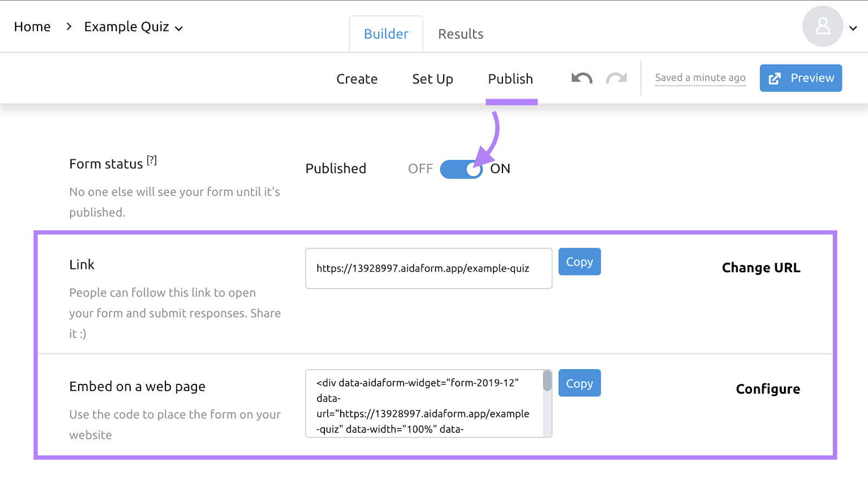Click the Form status help icon
Image resolution: width=868 pixels, height=482 pixels.
click(152, 160)
